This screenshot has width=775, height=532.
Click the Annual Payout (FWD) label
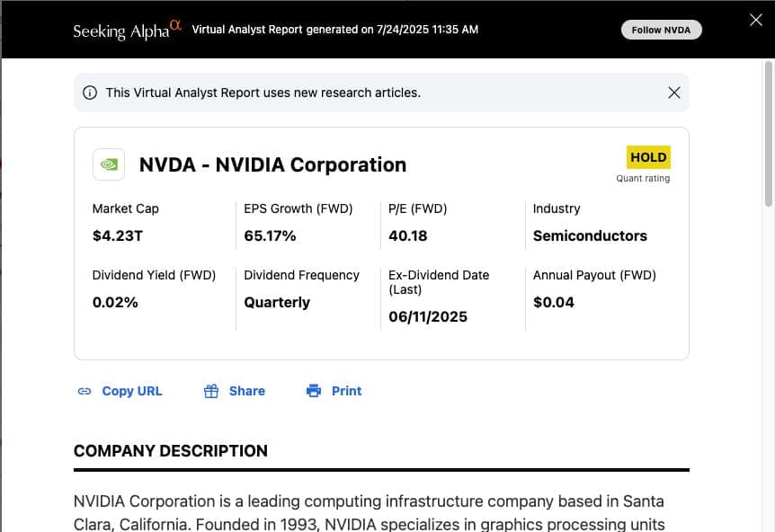click(x=594, y=275)
